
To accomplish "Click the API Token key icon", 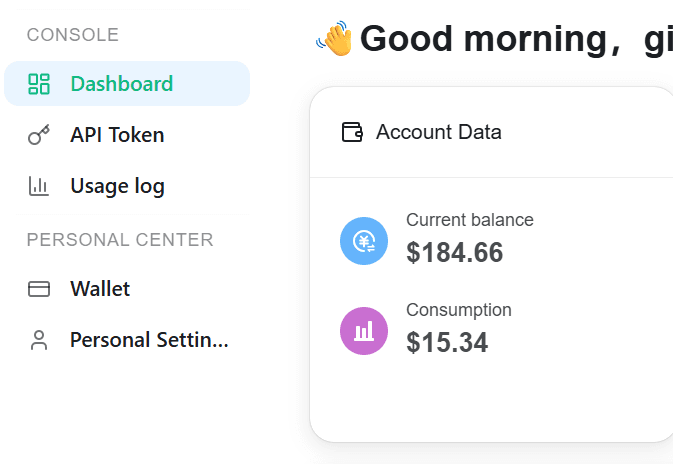I will tap(39, 135).
